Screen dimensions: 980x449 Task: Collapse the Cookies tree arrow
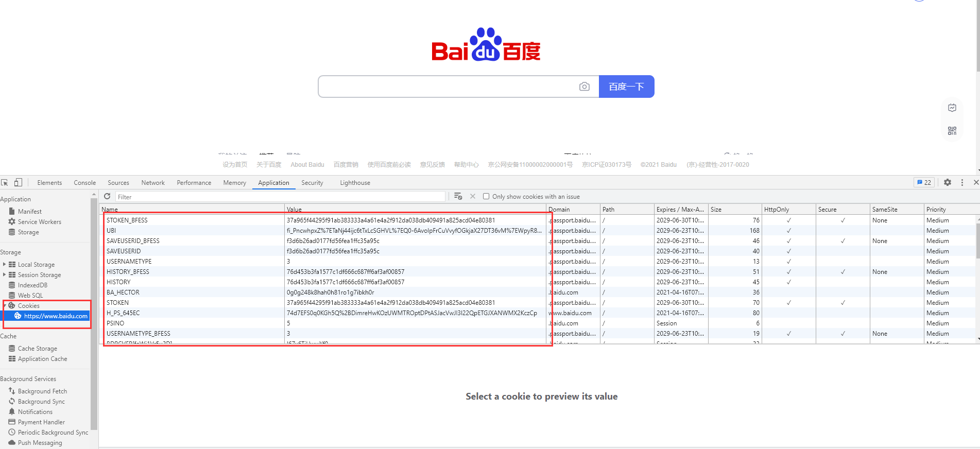(x=5, y=305)
